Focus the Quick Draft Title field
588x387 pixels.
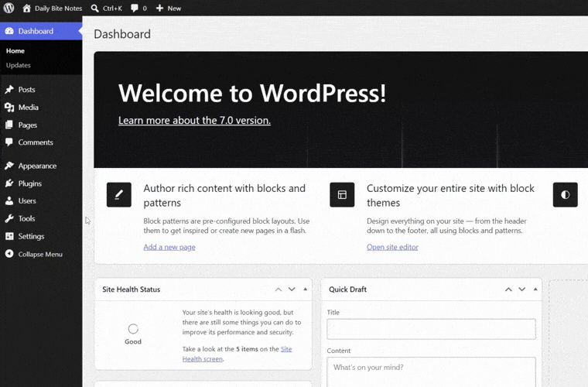[431, 329]
